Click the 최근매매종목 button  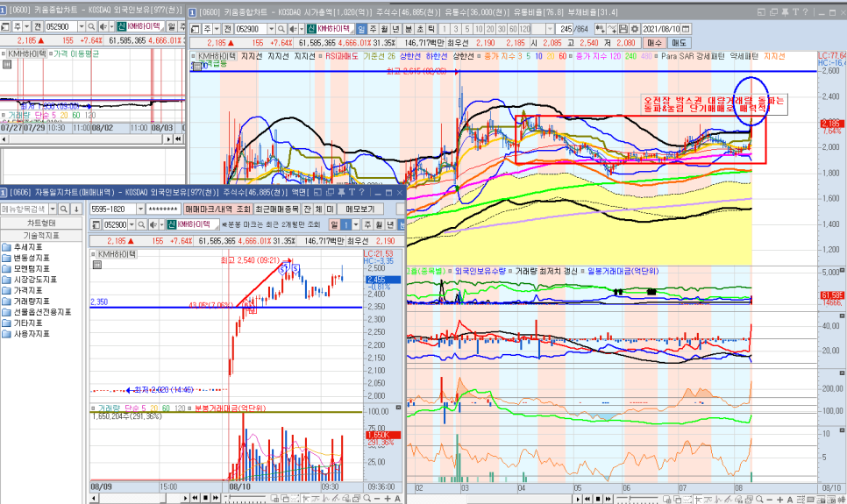[x=277, y=209]
